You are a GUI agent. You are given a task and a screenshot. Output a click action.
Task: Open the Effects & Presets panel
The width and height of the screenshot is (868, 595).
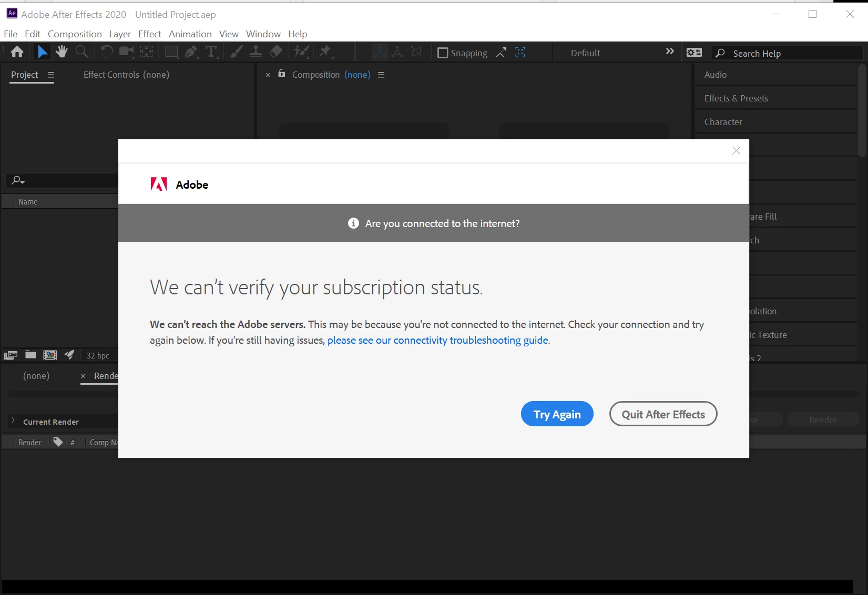point(775,98)
